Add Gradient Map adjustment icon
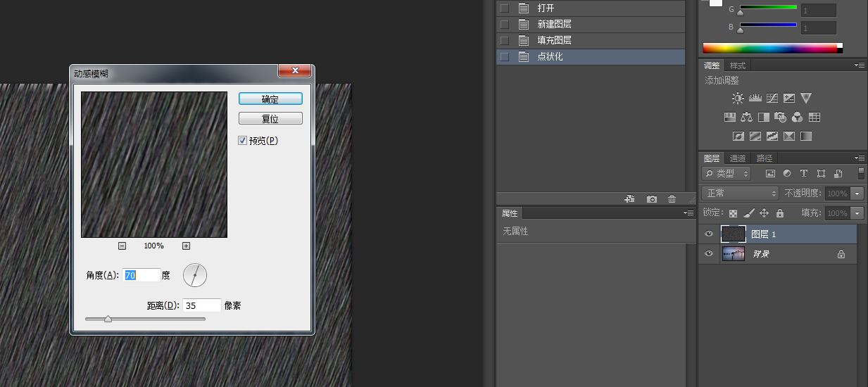868x387 pixels. 806,137
